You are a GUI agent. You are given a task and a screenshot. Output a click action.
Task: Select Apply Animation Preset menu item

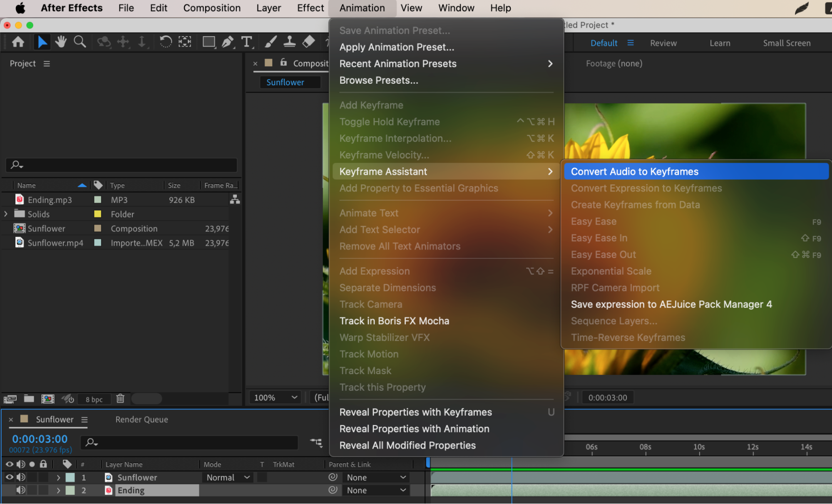click(446, 47)
